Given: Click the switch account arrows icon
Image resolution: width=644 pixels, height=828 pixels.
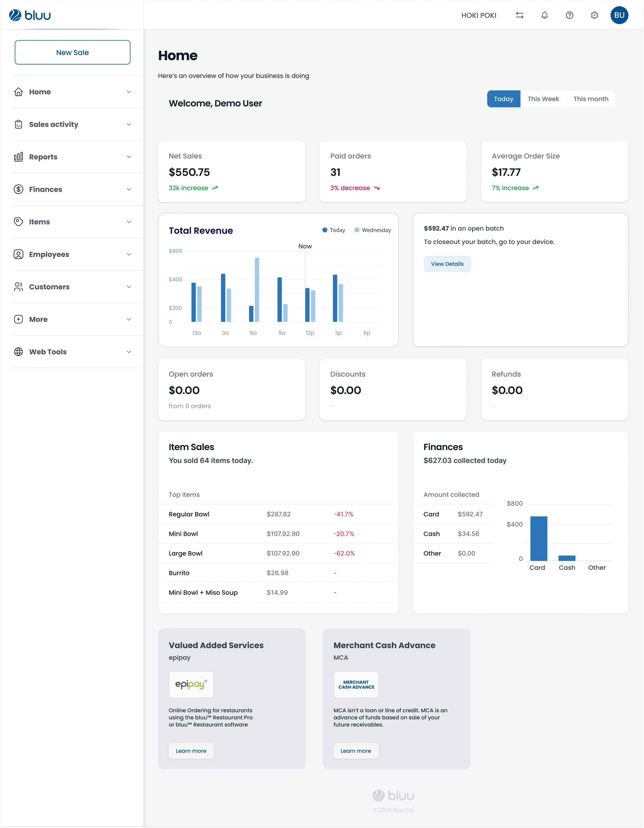Looking at the screenshot, I should [520, 15].
